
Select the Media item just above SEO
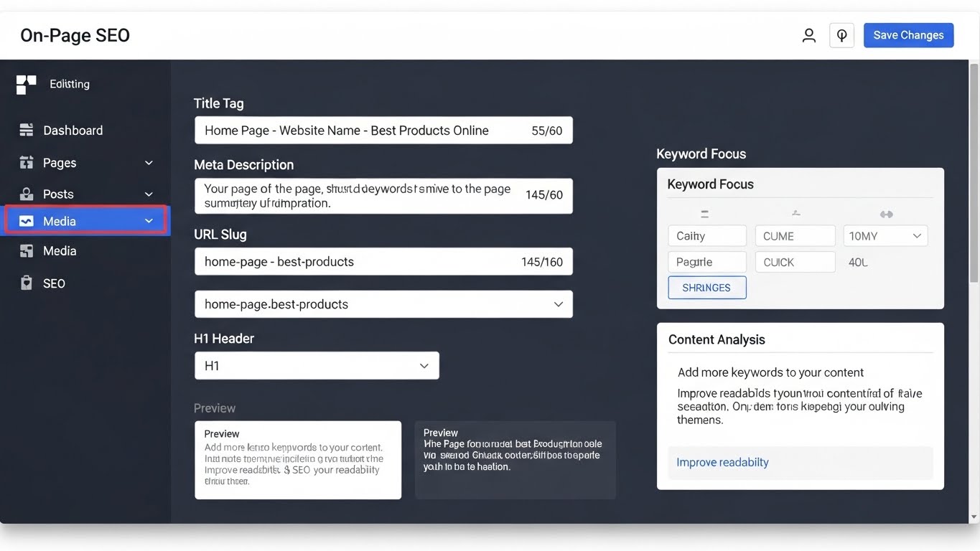click(59, 251)
